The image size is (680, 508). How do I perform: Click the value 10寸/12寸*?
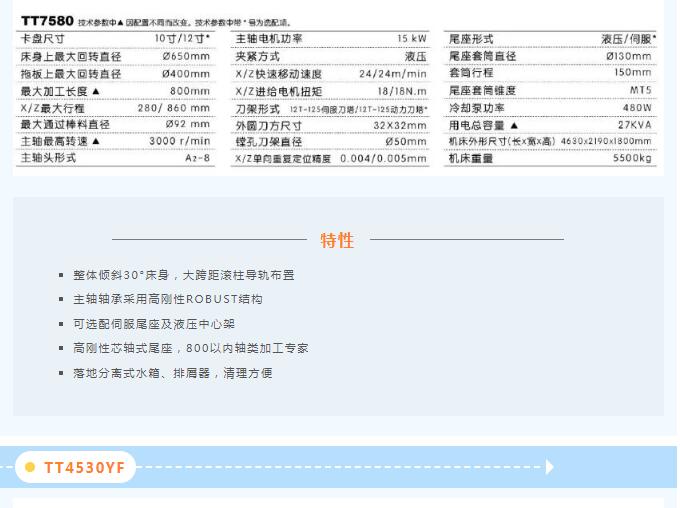click(182, 39)
